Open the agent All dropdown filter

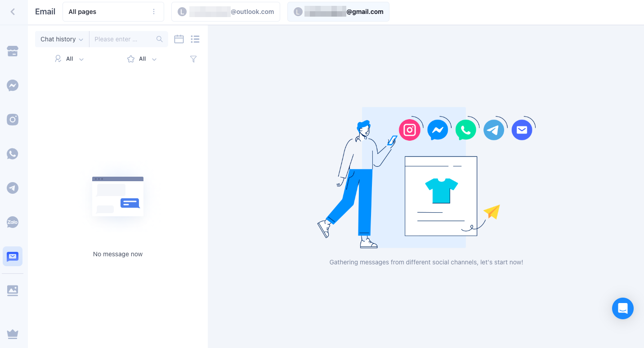pyautogui.click(x=69, y=59)
